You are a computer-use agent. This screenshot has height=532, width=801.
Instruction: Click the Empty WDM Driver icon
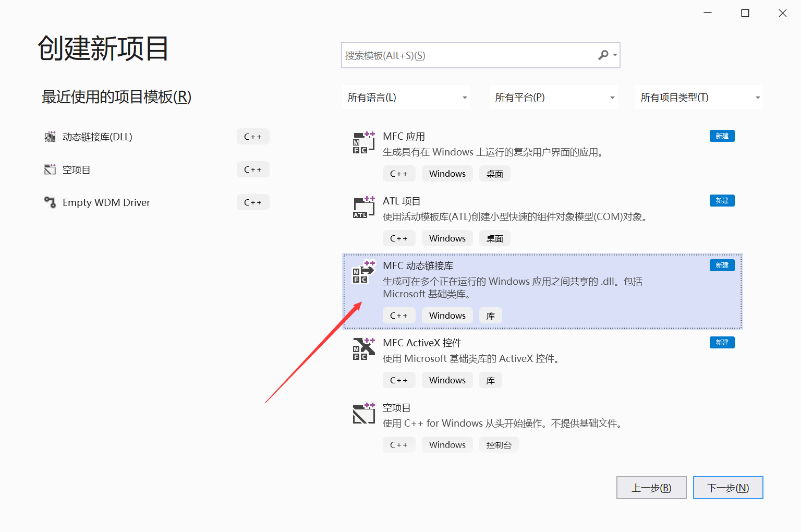tap(50, 202)
